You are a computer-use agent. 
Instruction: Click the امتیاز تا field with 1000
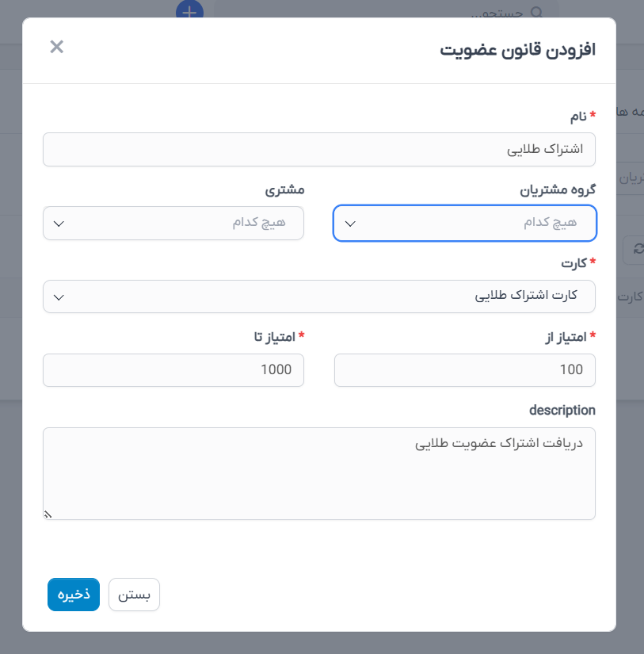(x=173, y=370)
